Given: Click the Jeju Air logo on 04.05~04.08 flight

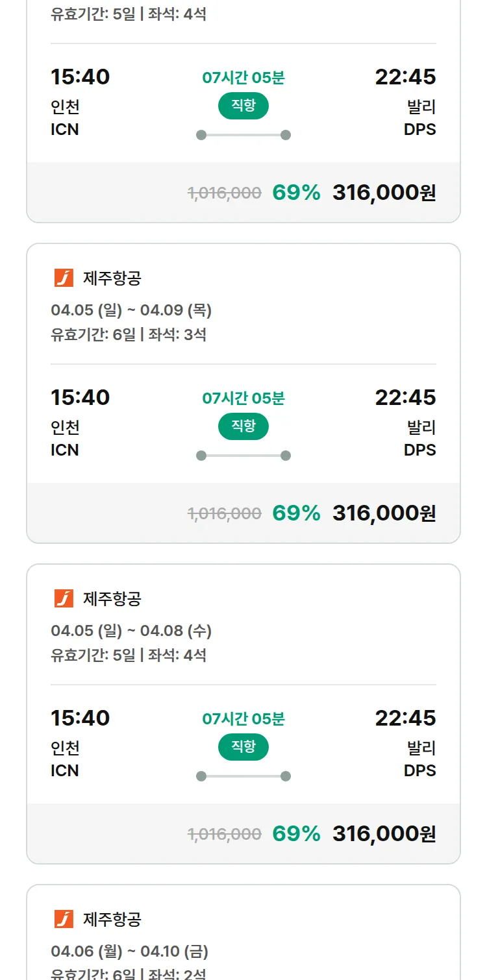Looking at the screenshot, I should pyautogui.click(x=64, y=598).
